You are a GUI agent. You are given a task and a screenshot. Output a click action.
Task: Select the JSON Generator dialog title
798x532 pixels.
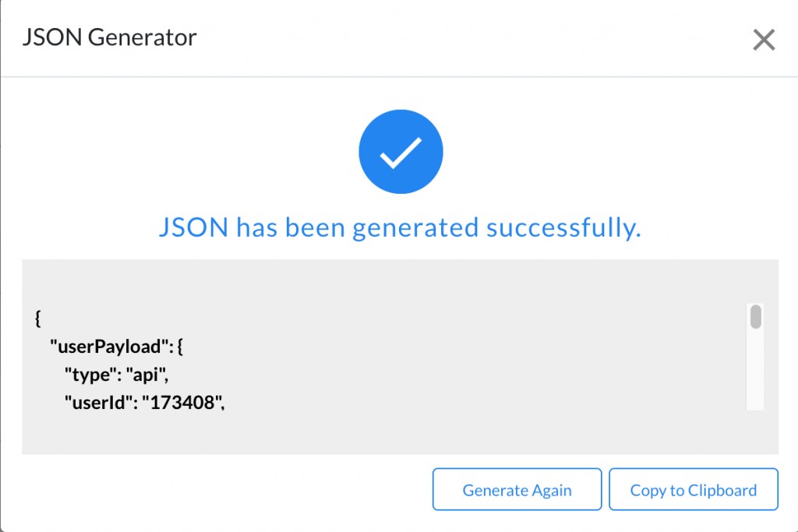pyautogui.click(x=109, y=37)
